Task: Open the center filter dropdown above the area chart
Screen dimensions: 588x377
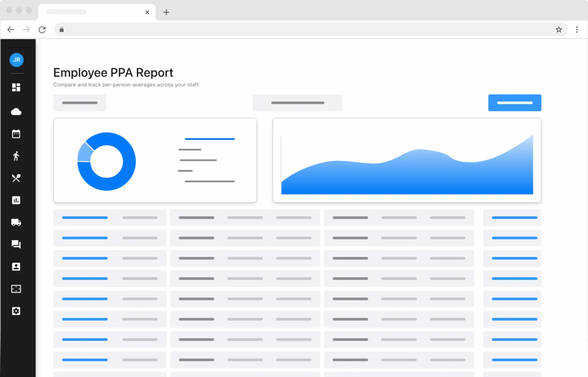Action: (x=297, y=103)
